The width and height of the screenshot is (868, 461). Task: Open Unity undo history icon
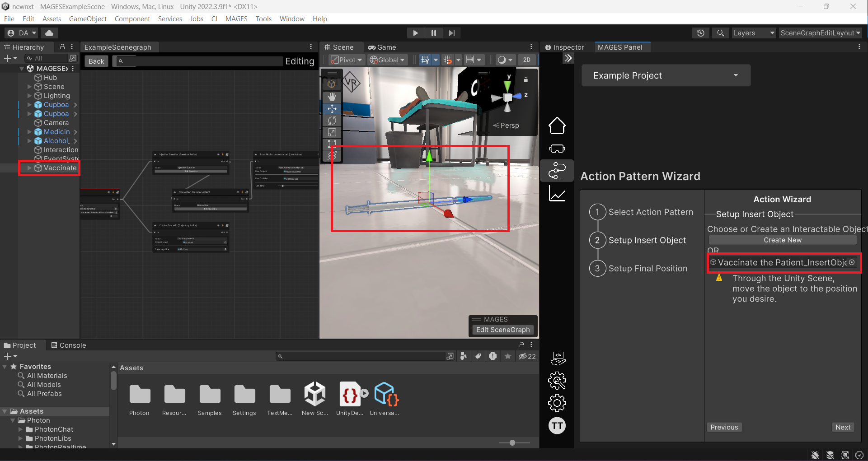coord(700,33)
